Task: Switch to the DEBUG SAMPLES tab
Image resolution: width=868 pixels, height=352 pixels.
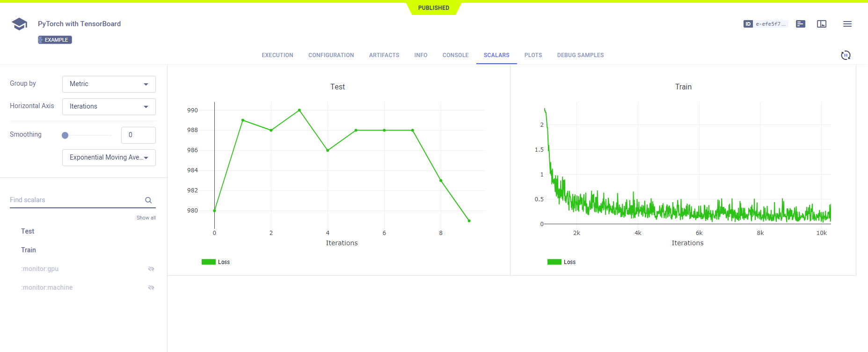Action: coord(580,55)
